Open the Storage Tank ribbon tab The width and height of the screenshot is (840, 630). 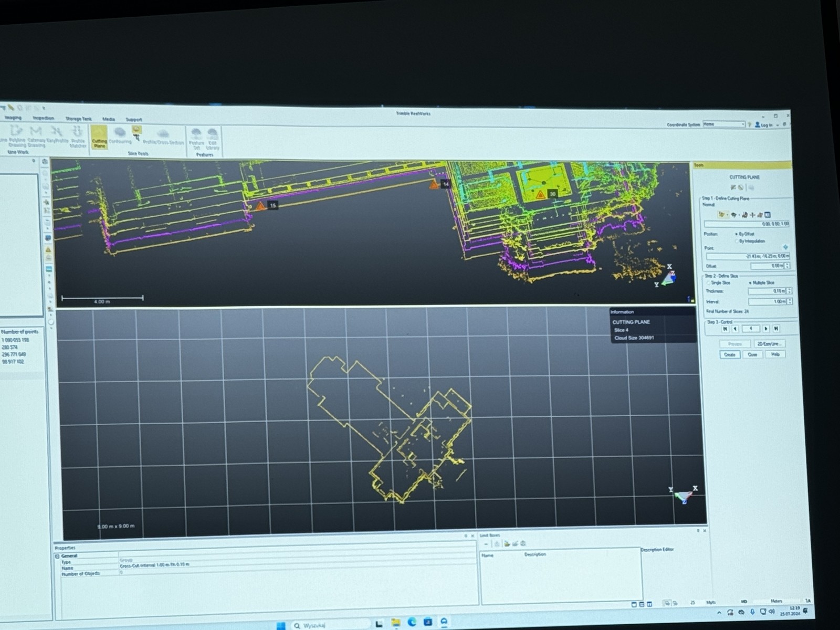78,119
